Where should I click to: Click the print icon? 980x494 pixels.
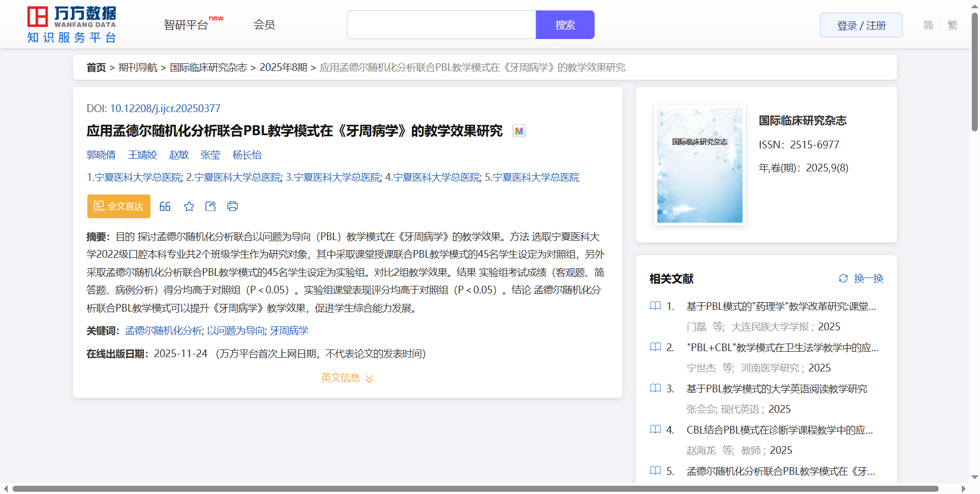(232, 207)
